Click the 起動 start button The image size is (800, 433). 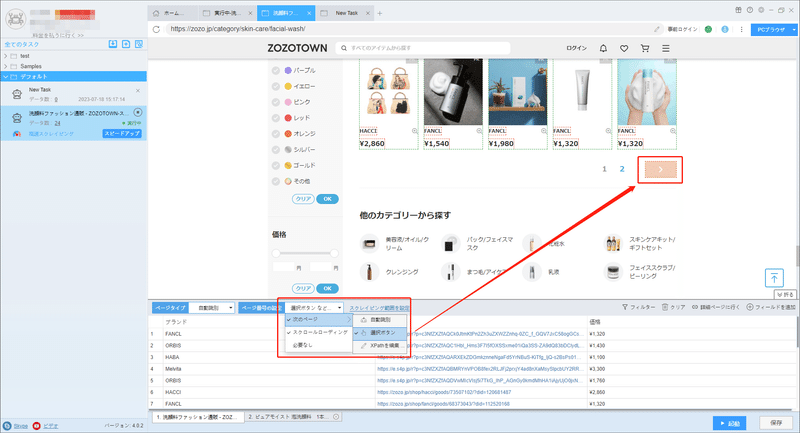[x=730, y=423]
